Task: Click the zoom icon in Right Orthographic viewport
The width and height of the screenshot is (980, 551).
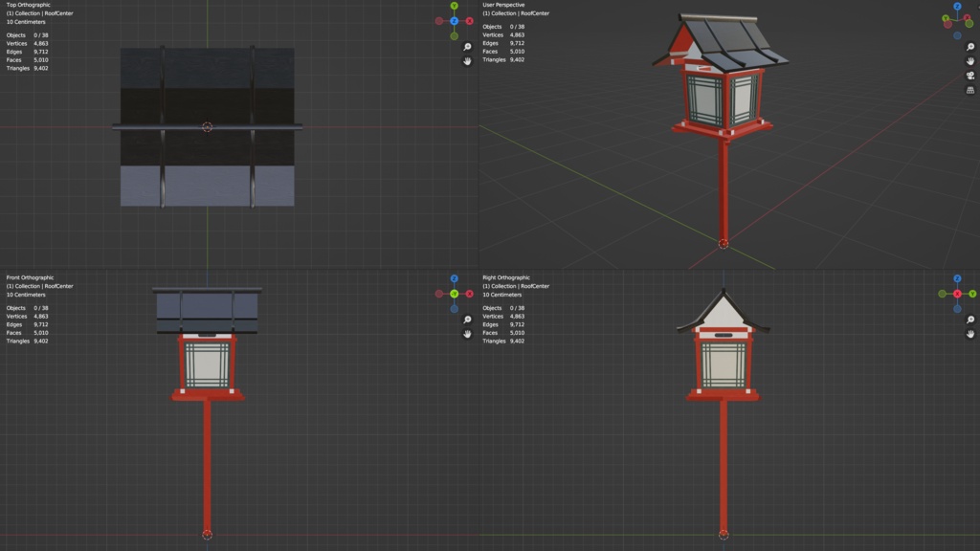Action: click(x=970, y=320)
